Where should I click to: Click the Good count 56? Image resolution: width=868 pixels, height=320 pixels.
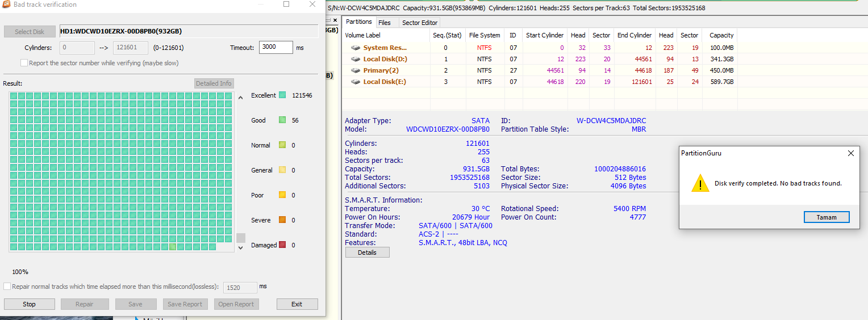pyautogui.click(x=295, y=120)
